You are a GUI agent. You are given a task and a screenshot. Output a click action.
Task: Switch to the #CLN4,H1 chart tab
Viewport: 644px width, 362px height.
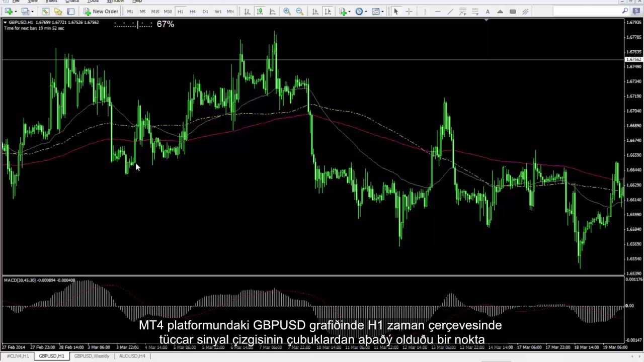click(x=18, y=356)
